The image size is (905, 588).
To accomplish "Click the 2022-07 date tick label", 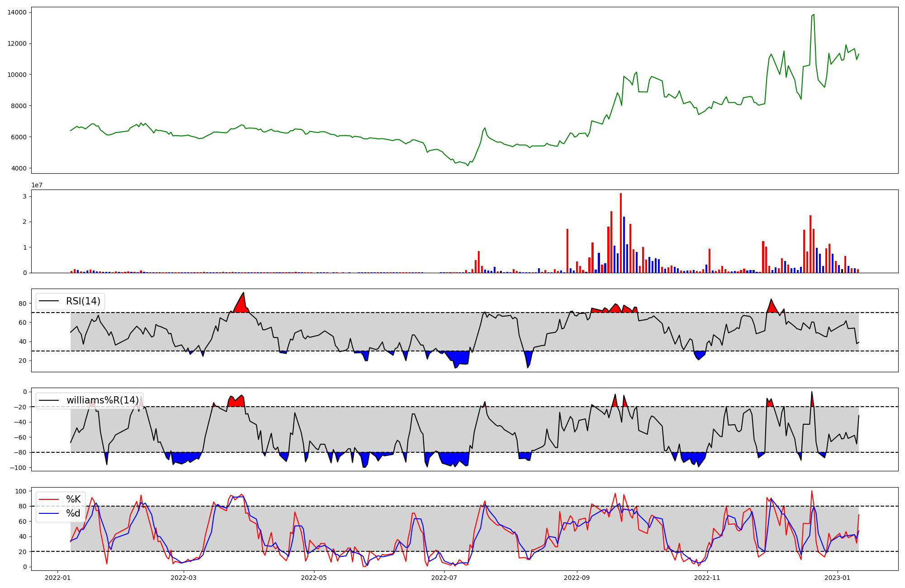I will (444, 578).
